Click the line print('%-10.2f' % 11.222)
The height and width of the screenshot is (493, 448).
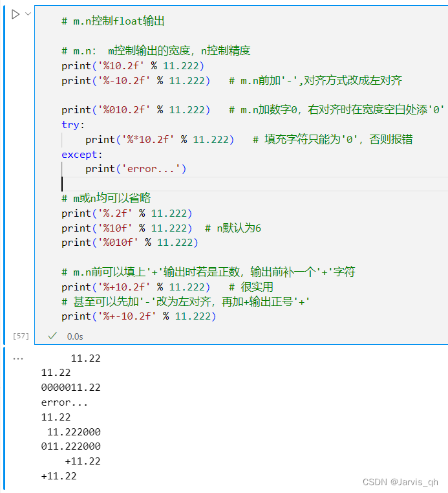click(136, 81)
